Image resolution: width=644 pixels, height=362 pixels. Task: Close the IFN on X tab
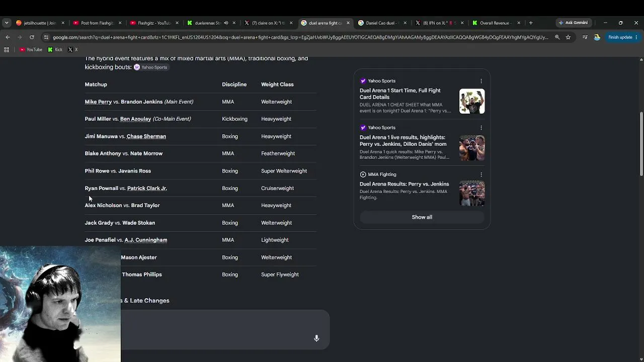[x=462, y=23]
